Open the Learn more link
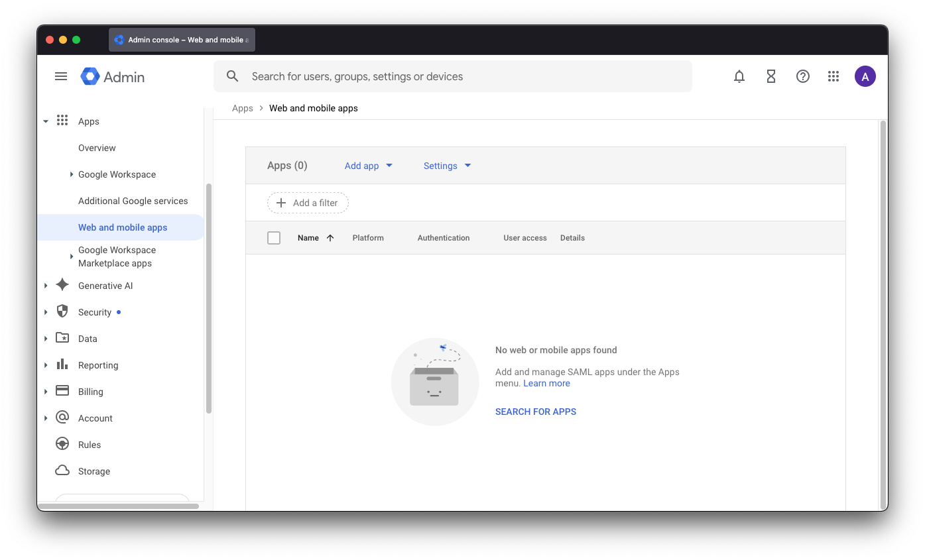This screenshot has height=560, width=925. [546, 383]
